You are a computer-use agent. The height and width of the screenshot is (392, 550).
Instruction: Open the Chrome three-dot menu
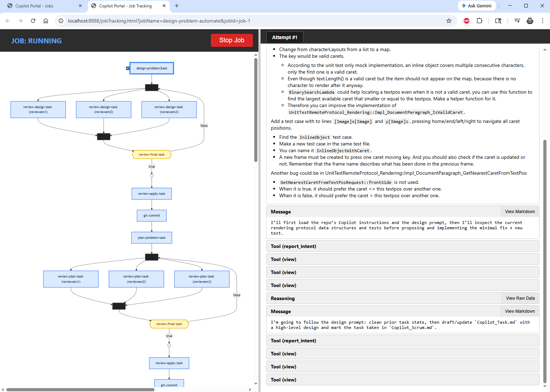[542, 21]
